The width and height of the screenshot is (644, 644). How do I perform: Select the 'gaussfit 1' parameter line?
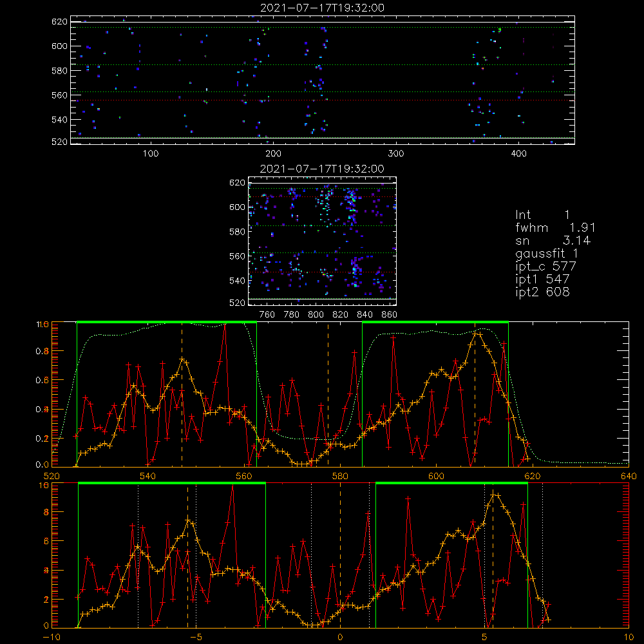[x=547, y=253]
